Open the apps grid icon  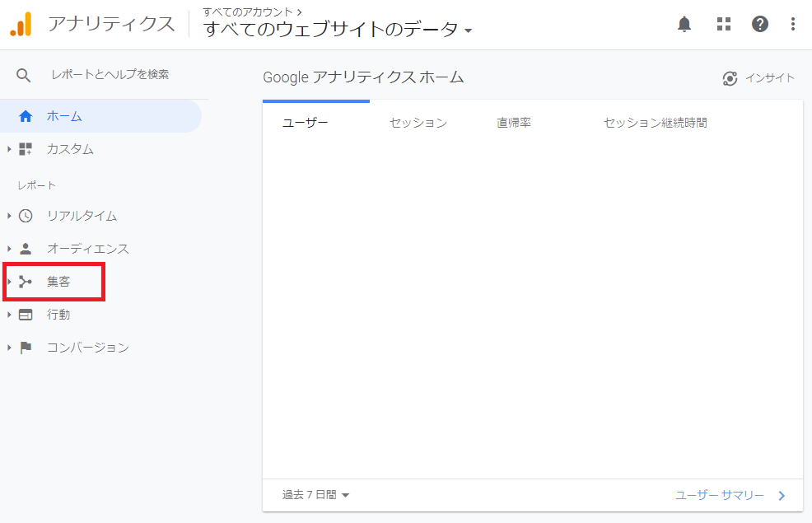[723, 24]
